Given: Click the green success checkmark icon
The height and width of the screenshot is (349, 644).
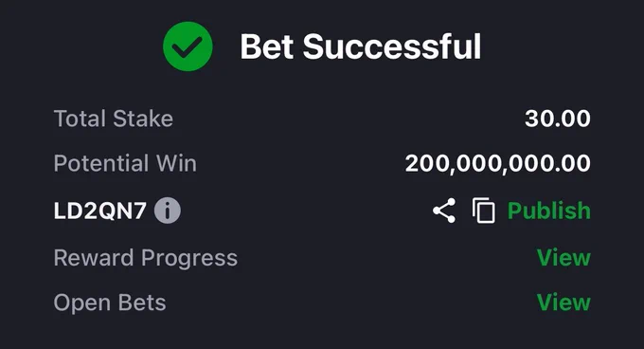Looking at the screenshot, I should [188, 46].
